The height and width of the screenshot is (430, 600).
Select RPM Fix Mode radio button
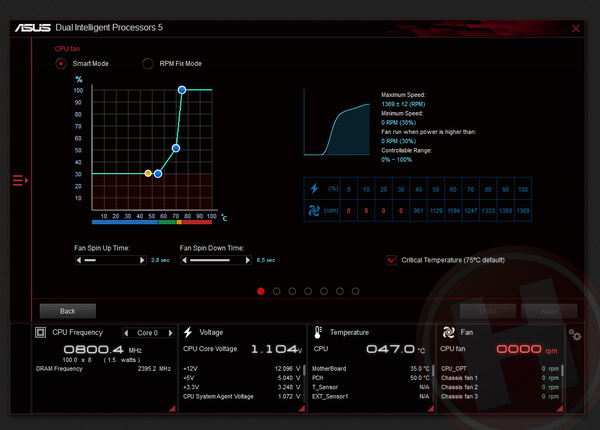pos(148,63)
